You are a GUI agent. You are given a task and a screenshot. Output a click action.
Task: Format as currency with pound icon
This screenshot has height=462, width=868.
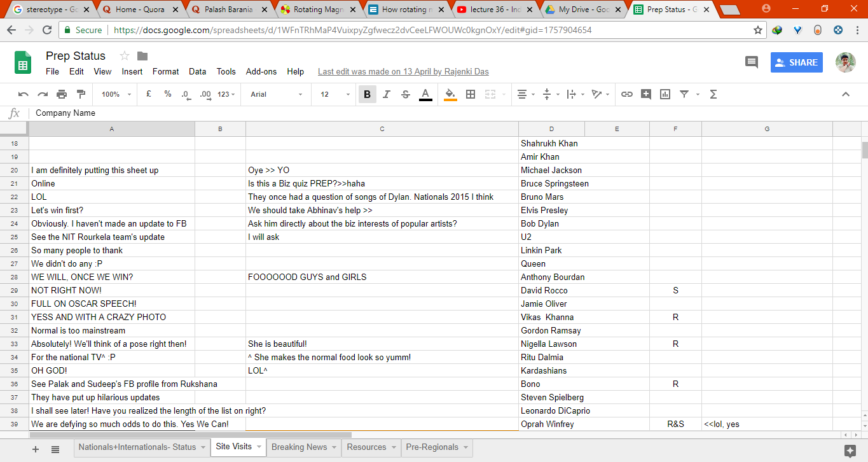pos(149,94)
